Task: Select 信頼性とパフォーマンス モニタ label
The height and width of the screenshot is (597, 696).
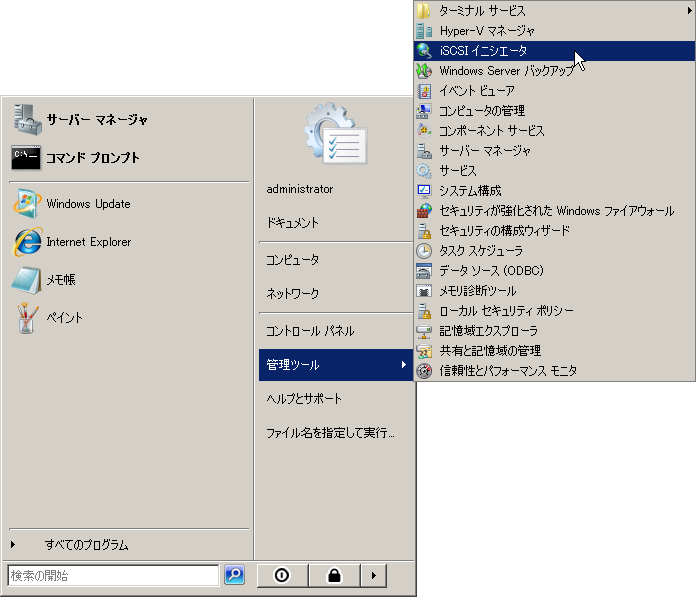Action: coord(508,371)
